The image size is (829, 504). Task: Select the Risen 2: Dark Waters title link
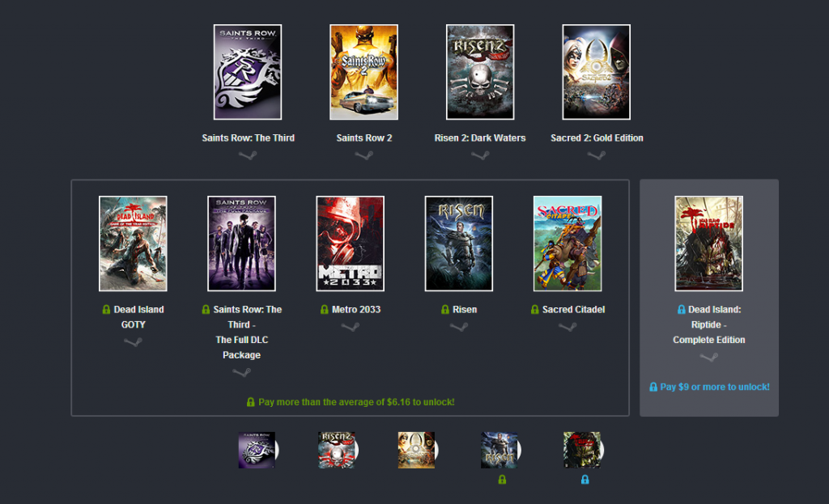[x=480, y=138]
